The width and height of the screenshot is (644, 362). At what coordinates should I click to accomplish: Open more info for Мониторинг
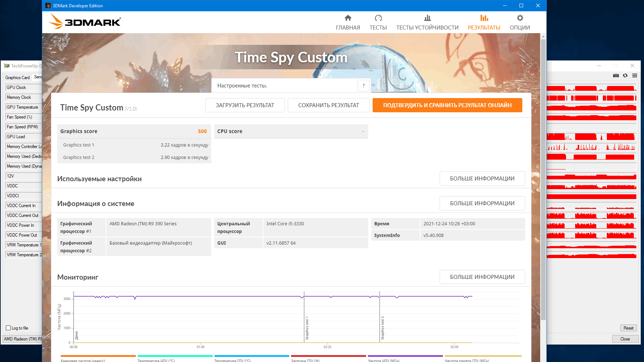[482, 277]
